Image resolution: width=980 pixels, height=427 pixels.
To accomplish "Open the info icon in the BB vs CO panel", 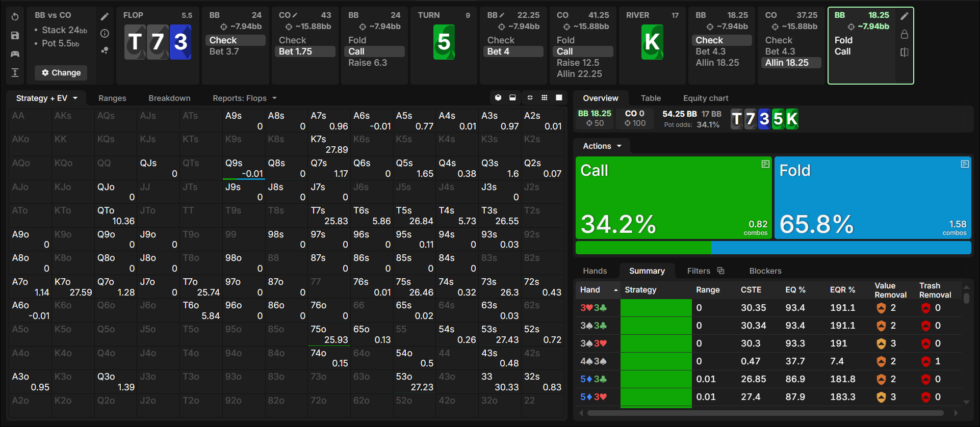I will [105, 34].
